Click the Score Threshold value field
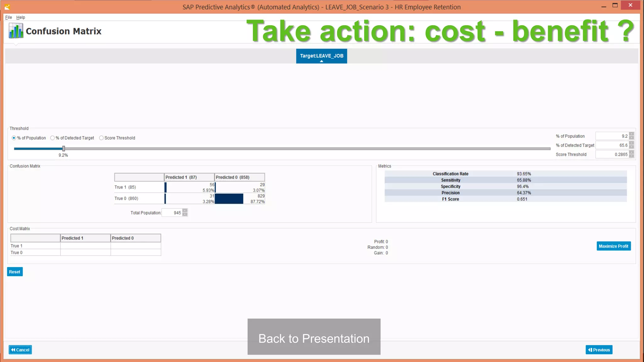The height and width of the screenshot is (362, 644). coord(612,154)
